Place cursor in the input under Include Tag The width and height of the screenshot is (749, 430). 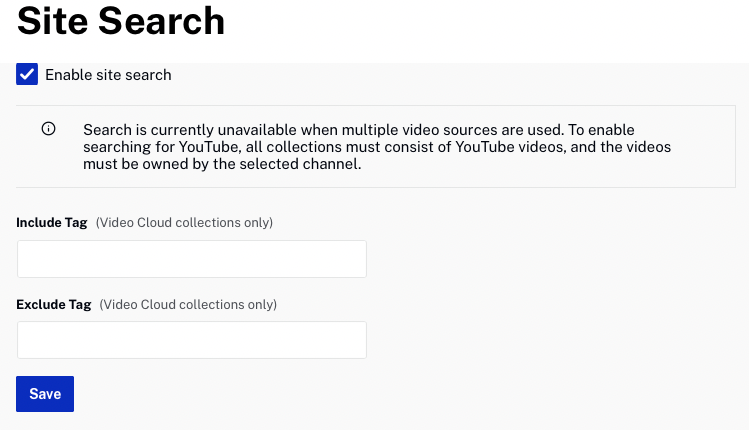coord(192,259)
